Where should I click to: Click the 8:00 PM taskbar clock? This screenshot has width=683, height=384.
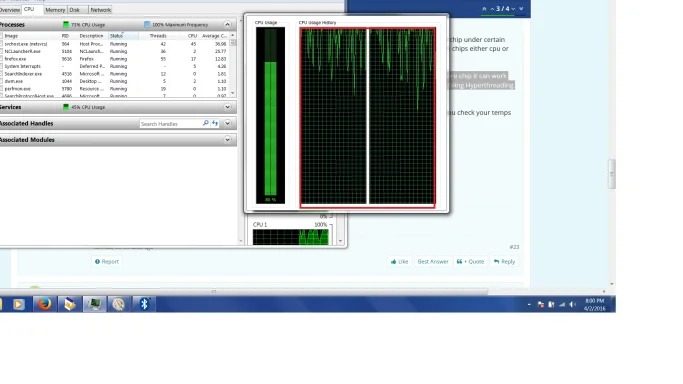tap(595, 304)
